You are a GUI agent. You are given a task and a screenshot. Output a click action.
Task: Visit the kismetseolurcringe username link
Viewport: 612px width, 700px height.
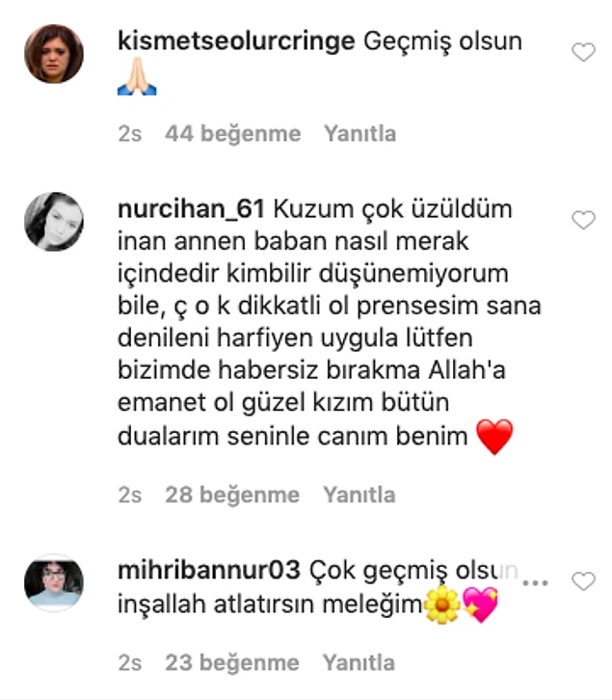click(x=236, y=41)
